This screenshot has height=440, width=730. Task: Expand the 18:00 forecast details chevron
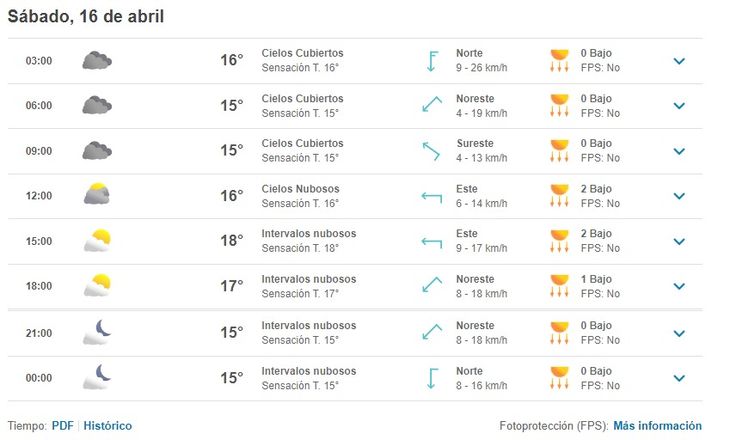679,286
